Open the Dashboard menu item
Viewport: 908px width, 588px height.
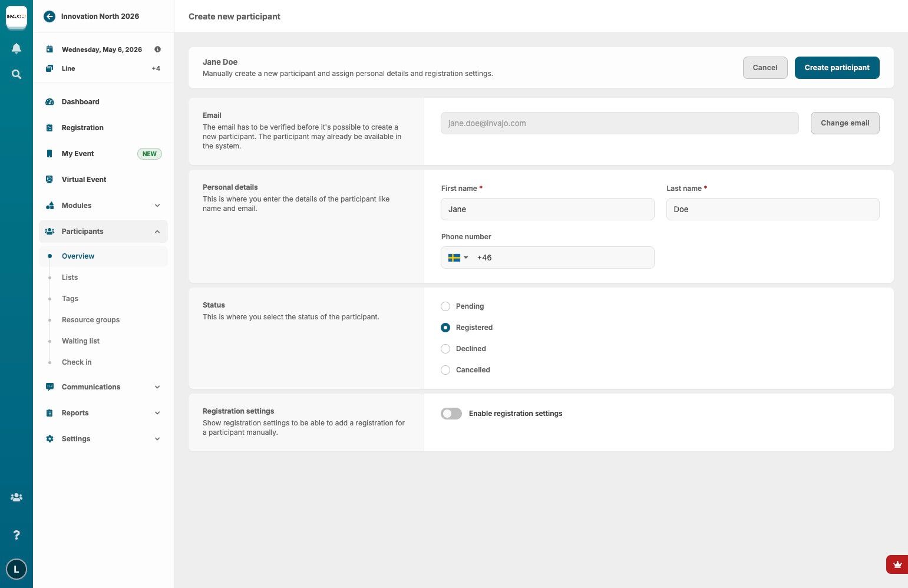coord(81,102)
